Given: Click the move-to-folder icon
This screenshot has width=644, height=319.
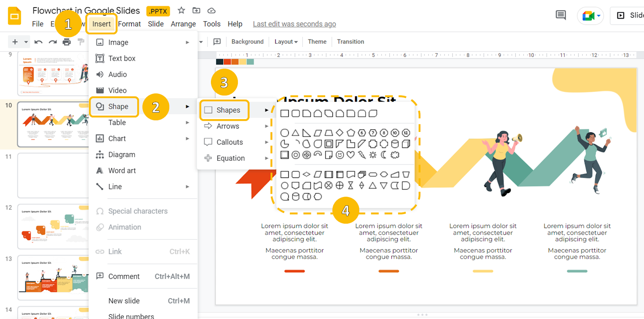Looking at the screenshot, I should tap(196, 10).
